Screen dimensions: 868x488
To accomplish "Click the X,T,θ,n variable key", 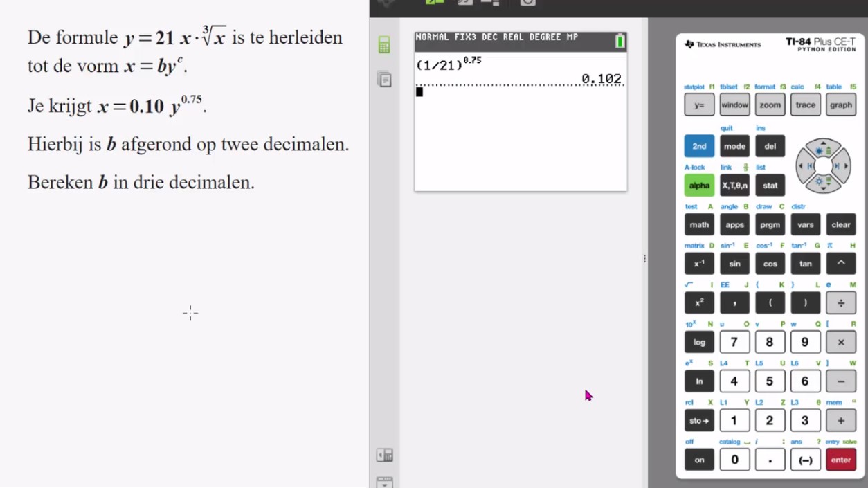I will [734, 186].
